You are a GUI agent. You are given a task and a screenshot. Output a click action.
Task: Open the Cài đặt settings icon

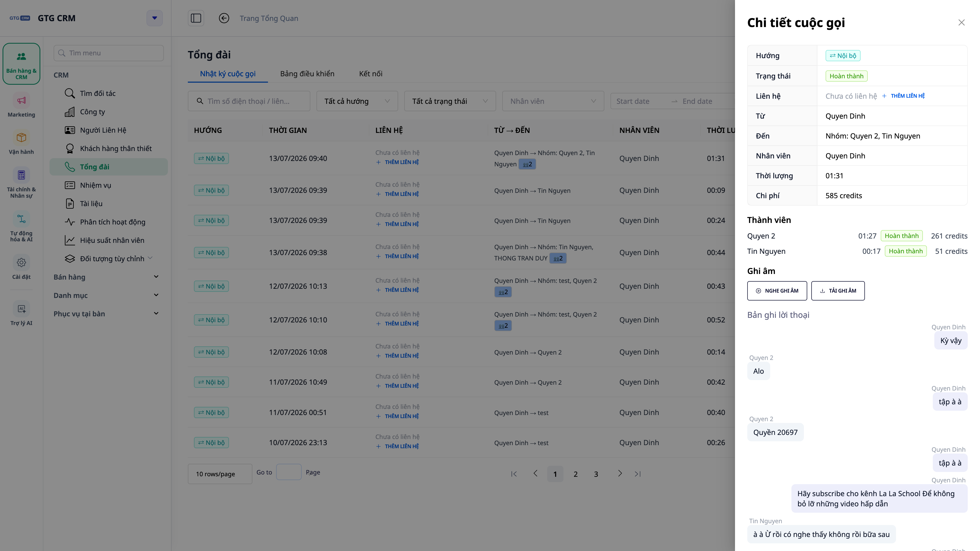click(21, 263)
